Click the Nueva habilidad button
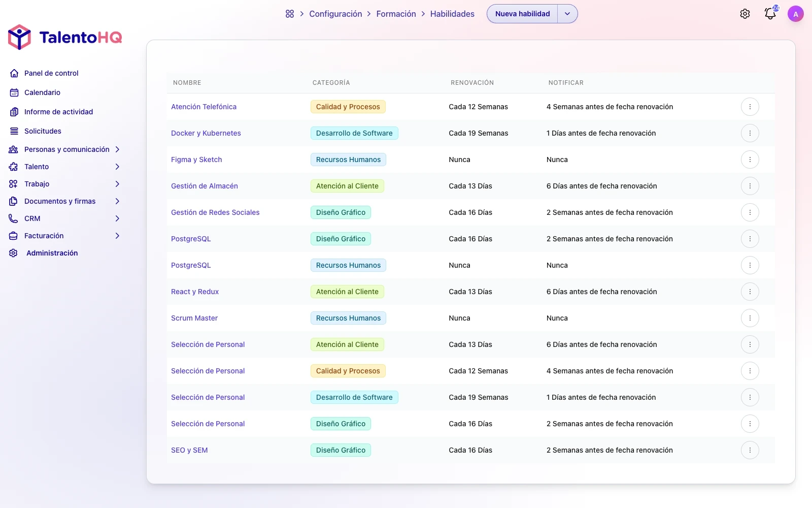This screenshot has height=508, width=812. pyautogui.click(x=522, y=14)
